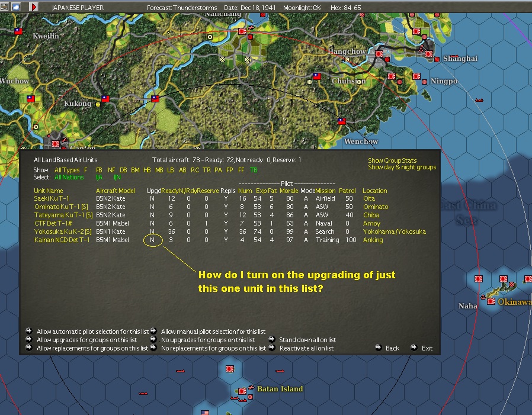Sort list by Unit Name column
The width and height of the screenshot is (532, 415).
click(x=48, y=191)
